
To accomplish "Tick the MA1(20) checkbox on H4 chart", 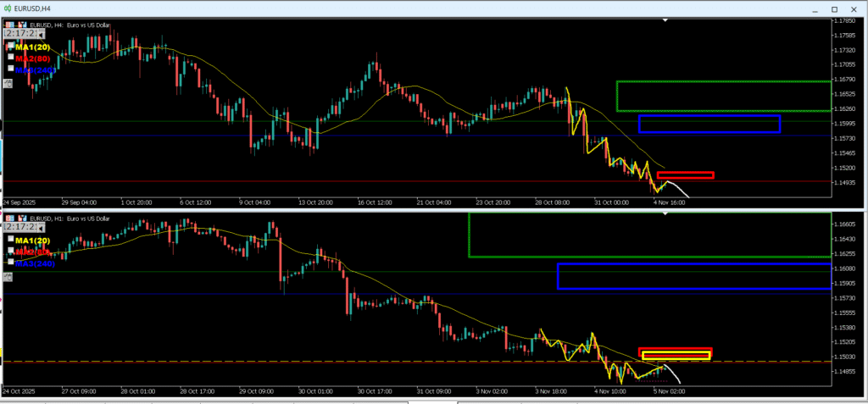I will point(10,46).
